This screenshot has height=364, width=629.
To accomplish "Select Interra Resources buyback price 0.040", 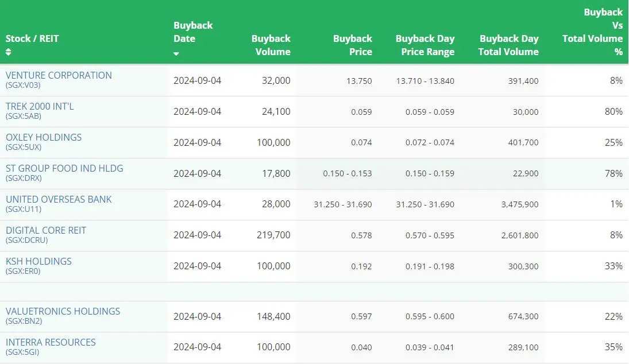I will (361, 347).
